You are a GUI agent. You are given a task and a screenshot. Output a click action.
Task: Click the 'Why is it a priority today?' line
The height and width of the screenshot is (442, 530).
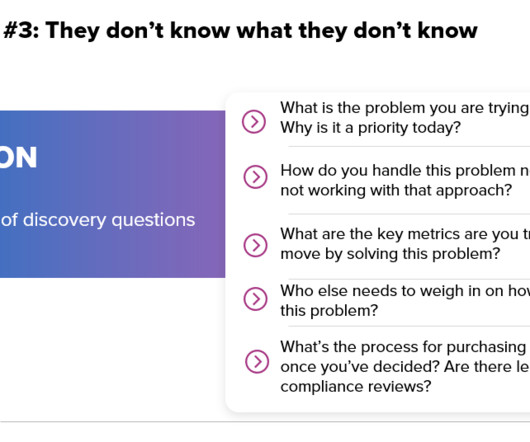370,128
